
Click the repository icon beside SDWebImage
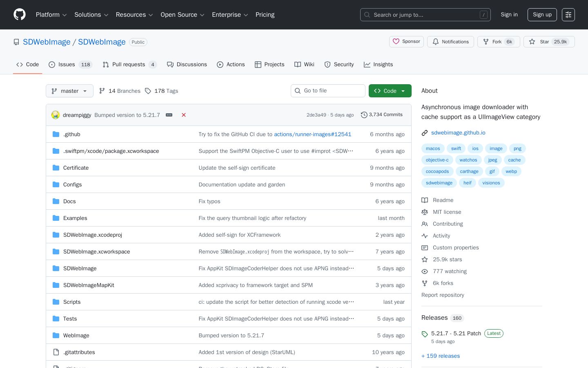point(16,42)
